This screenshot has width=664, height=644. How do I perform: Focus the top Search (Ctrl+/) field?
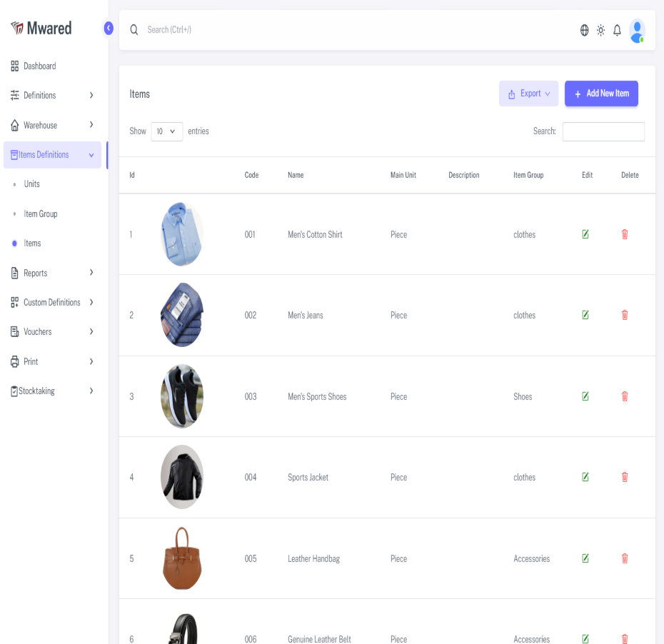tap(169, 30)
